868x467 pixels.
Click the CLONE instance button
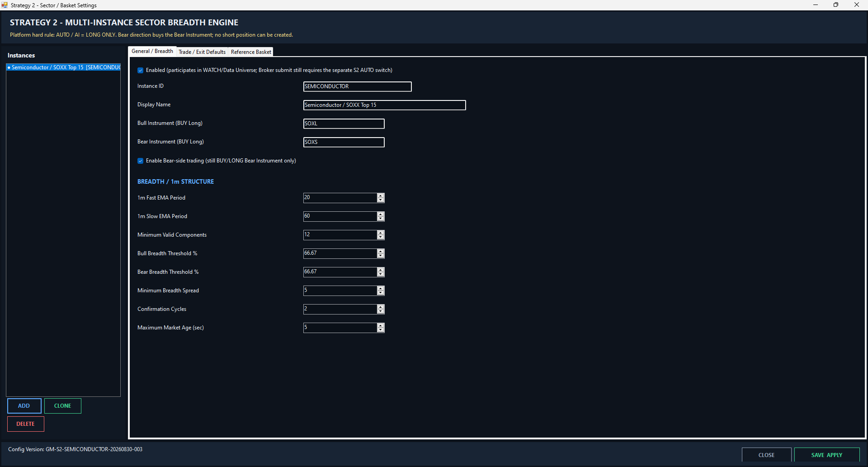click(63, 406)
